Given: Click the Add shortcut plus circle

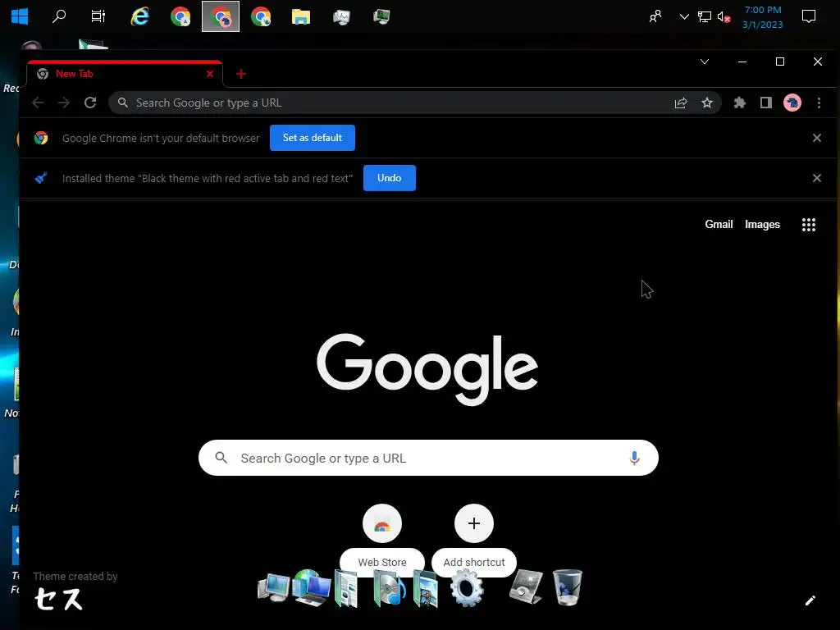Looking at the screenshot, I should pyautogui.click(x=474, y=523).
